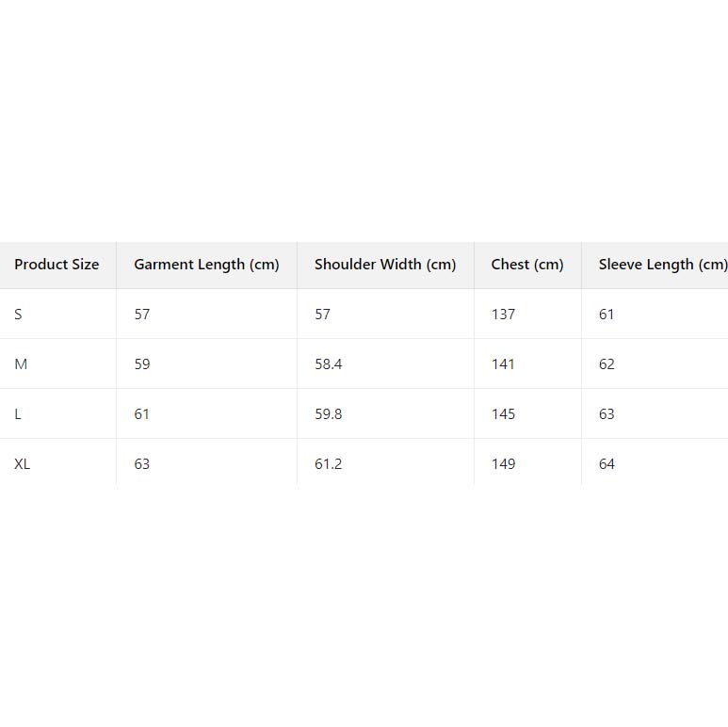Screen dimensions: 728x727
Task: Click garment length 59 for size M
Action: [142, 364]
